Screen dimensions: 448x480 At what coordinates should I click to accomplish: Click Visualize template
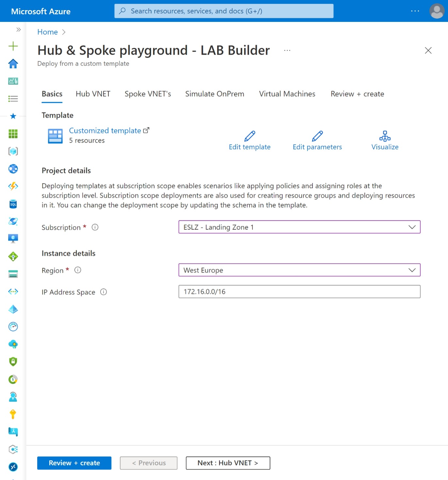[x=385, y=141]
